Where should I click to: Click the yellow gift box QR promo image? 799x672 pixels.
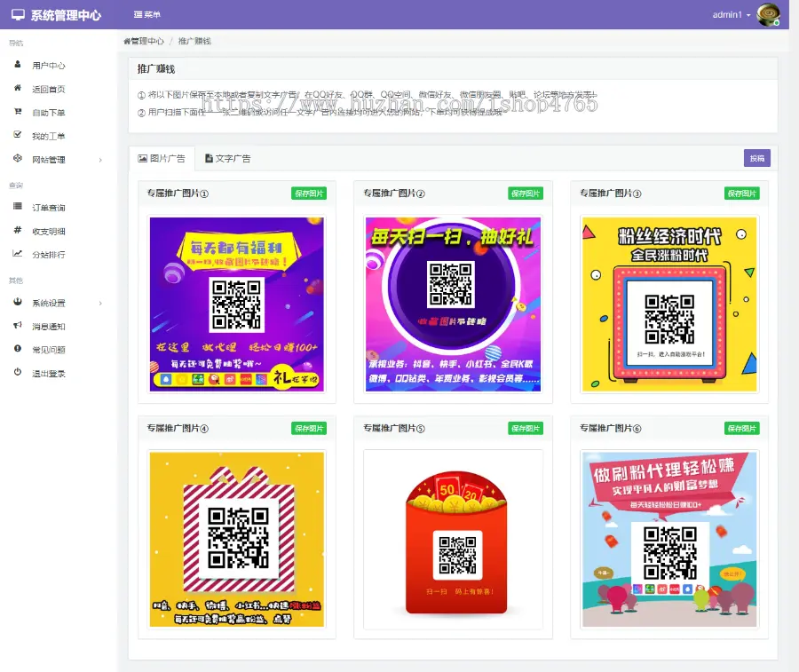236,539
